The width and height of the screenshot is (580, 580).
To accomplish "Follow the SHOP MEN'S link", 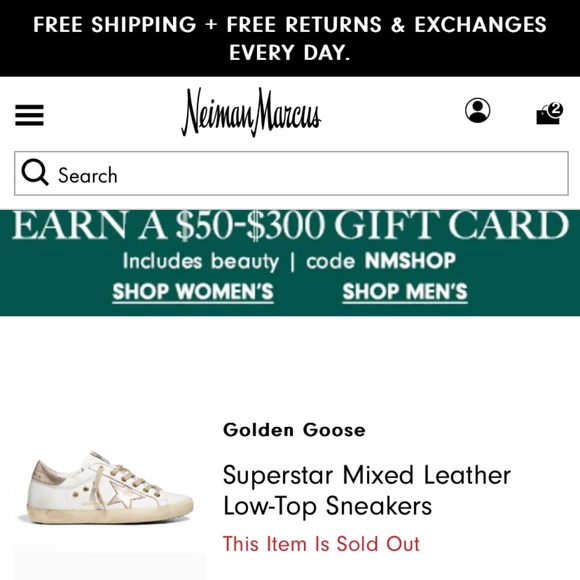I will coord(405,292).
